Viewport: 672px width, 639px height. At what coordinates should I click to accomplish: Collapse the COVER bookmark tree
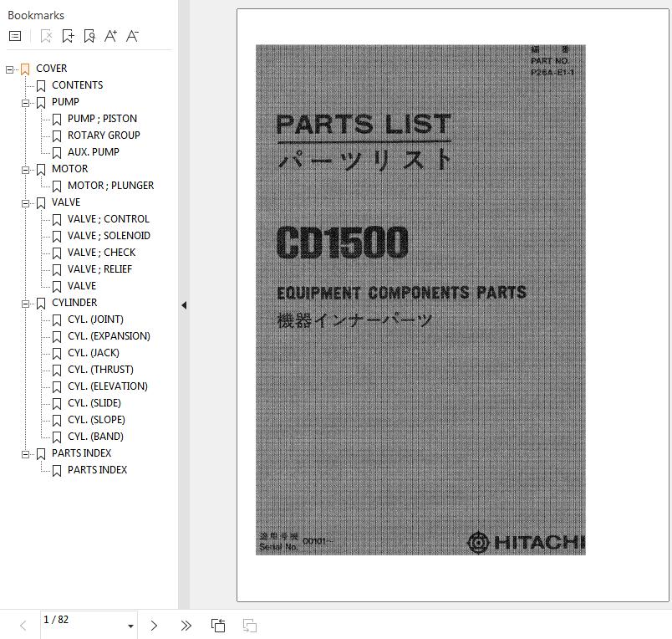point(9,69)
